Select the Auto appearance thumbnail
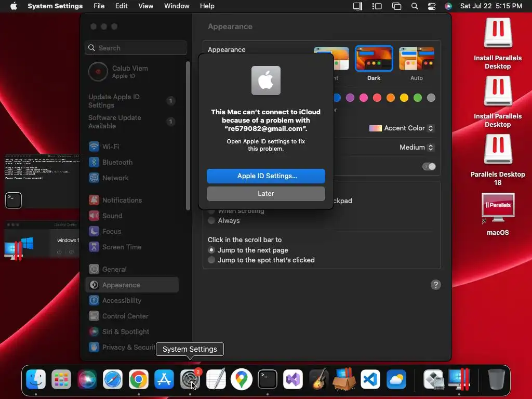 417,58
